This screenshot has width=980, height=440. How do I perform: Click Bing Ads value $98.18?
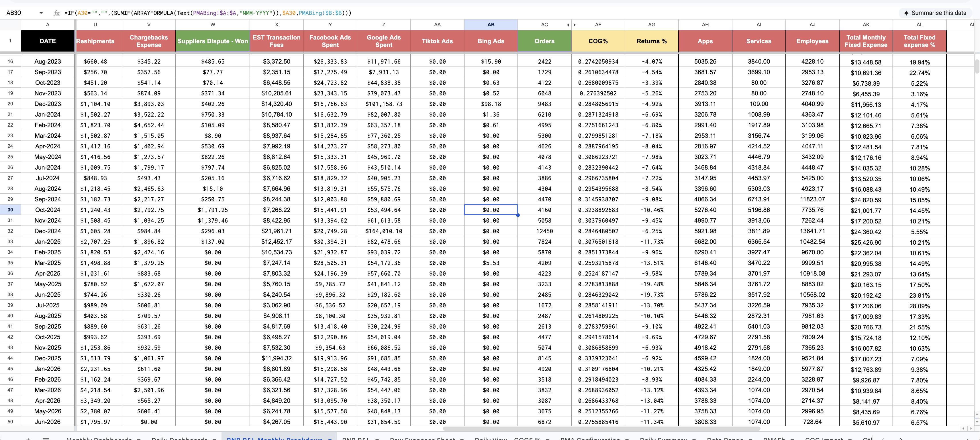tap(491, 104)
